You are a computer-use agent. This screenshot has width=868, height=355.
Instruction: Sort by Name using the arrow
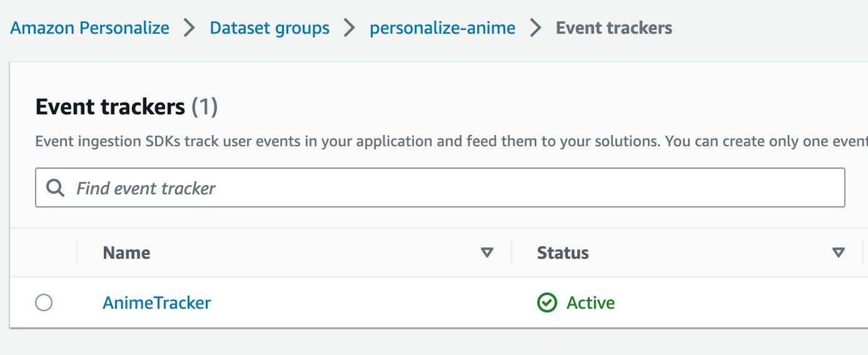(487, 252)
